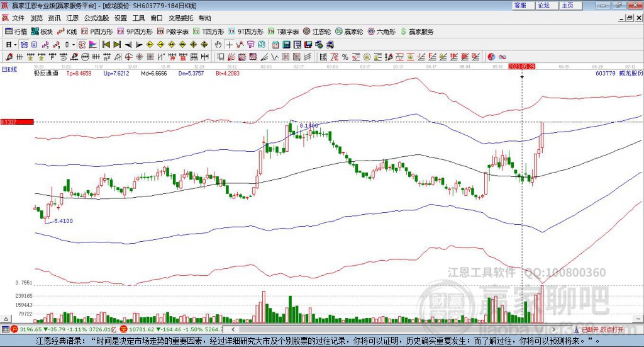Viewport: 644px width, 347px height.
Task: Open the 帮助 menu
Action: tap(204, 18)
